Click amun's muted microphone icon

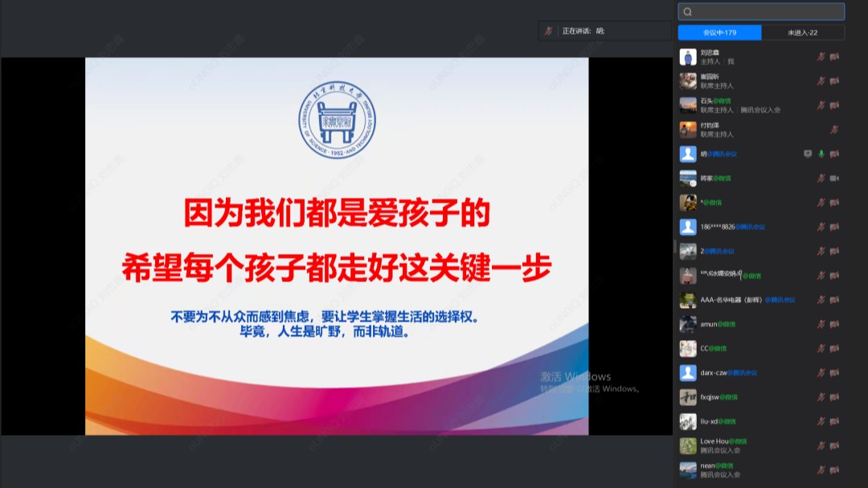(821, 324)
